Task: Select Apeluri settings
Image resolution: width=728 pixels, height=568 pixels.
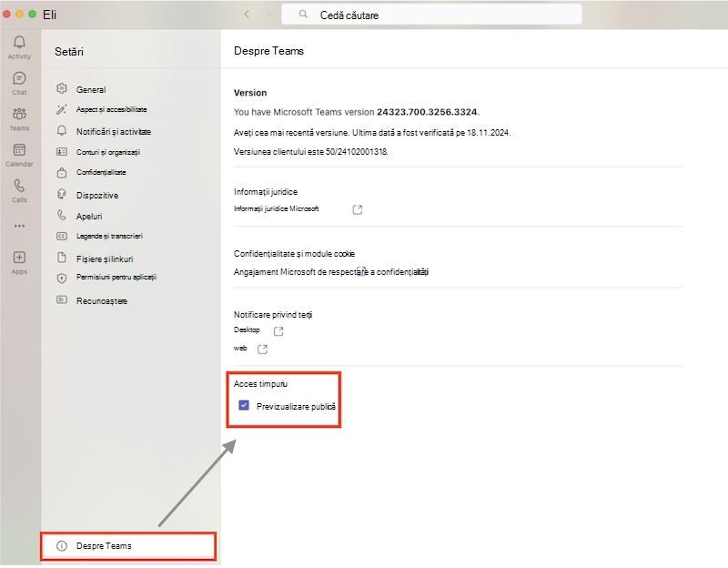Action: click(89, 217)
